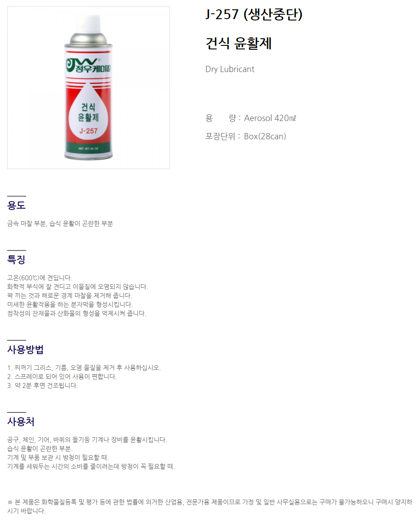Click the JW 정우케미칼 logo on the can
Screen dimensions: 420x525
tap(88, 65)
